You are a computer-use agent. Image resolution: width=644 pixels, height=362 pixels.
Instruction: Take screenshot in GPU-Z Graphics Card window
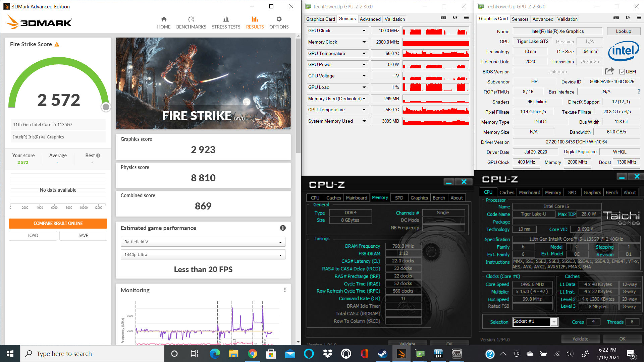click(616, 18)
